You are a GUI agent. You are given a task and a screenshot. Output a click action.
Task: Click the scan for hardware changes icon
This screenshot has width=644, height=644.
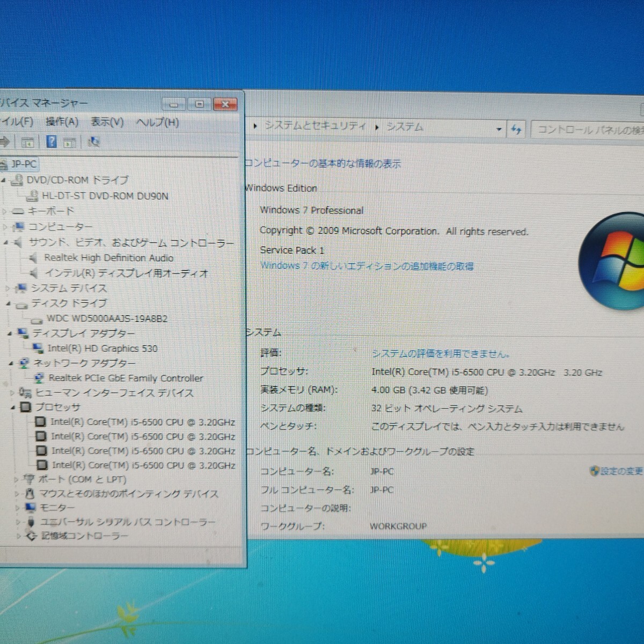pos(94,142)
